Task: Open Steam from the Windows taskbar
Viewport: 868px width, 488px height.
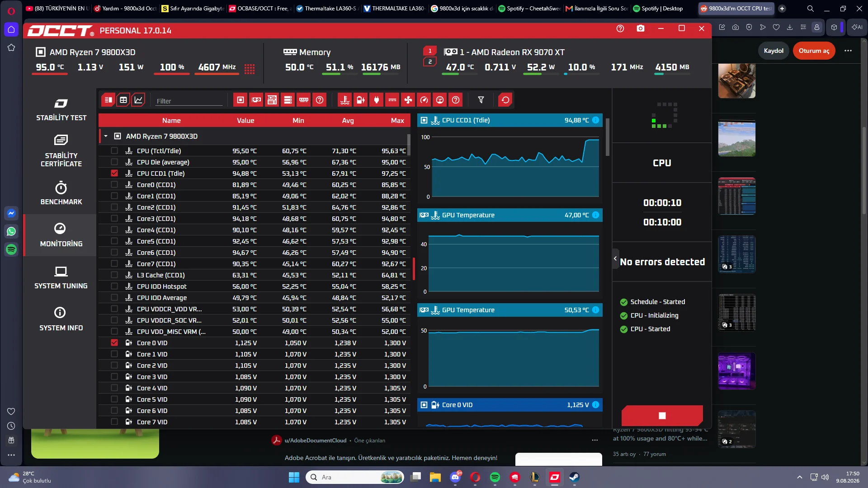Action: (574, 477)
